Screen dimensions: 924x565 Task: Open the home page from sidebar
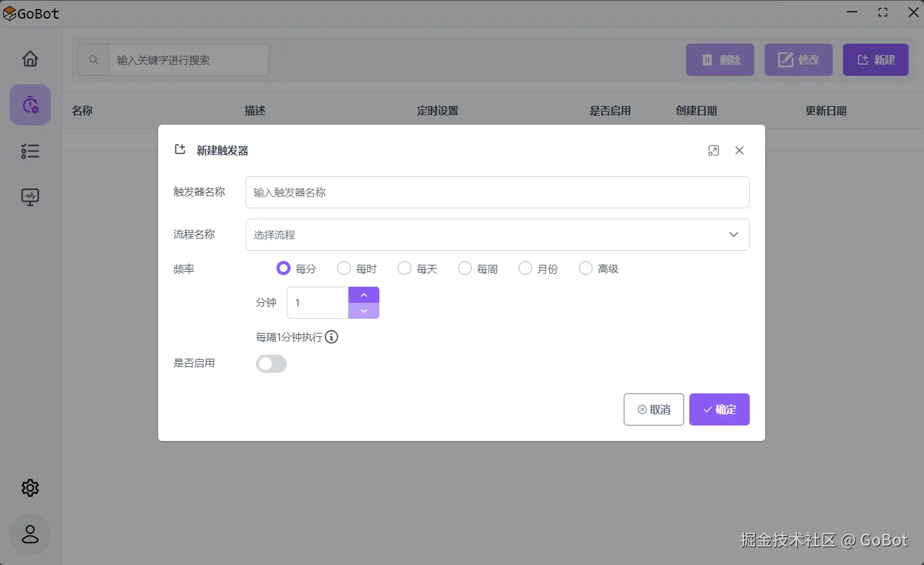click(30, 58)
